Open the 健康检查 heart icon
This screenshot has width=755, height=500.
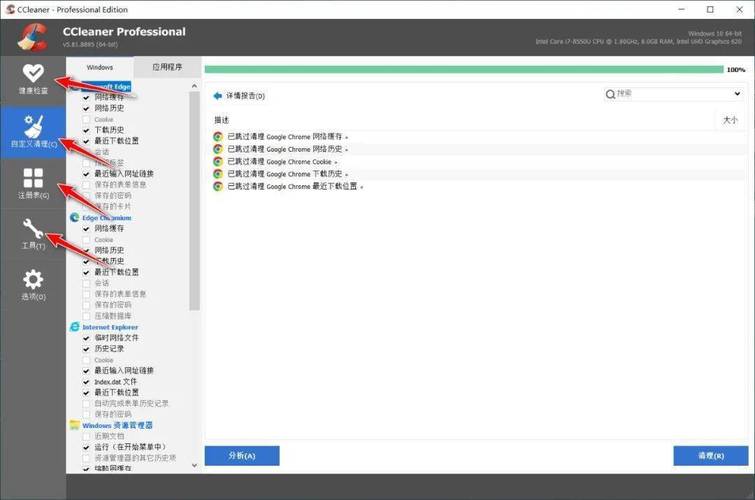(33, 73)
